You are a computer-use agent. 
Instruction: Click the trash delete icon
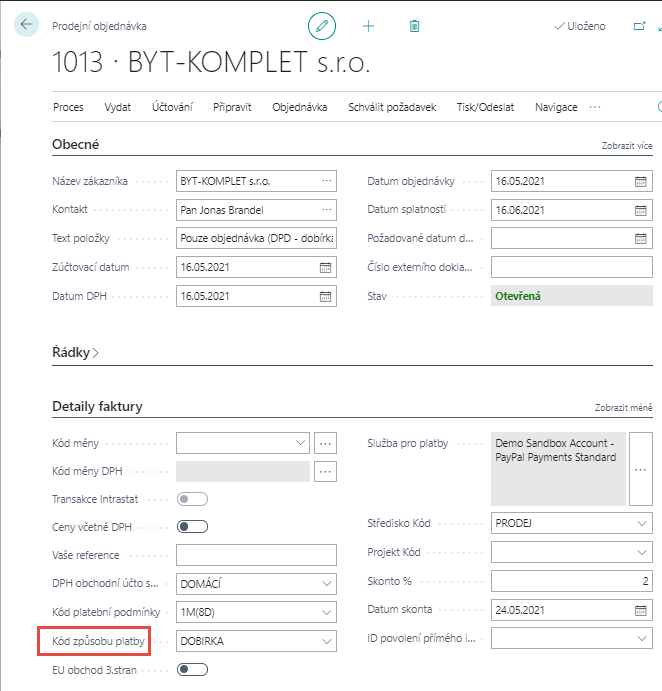click(415, 26)
